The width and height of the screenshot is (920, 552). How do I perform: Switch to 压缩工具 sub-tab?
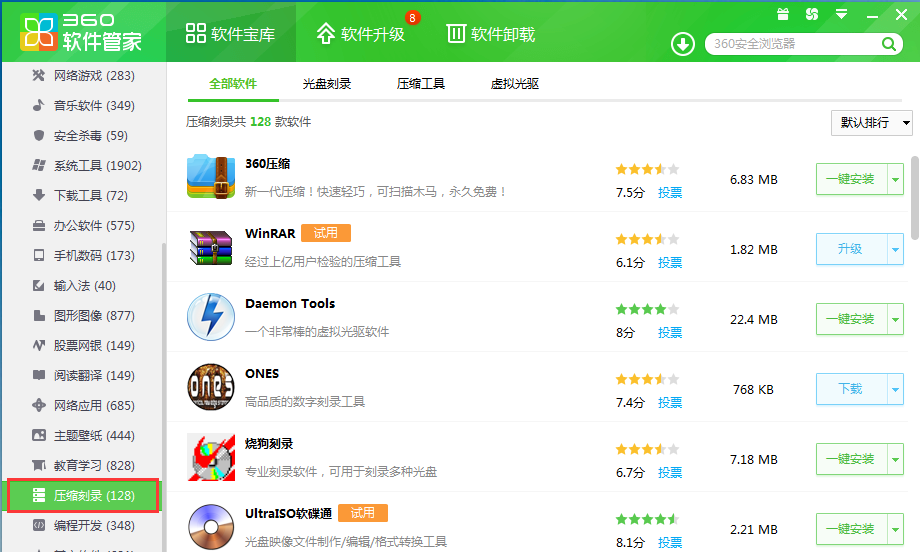[421, 84]
